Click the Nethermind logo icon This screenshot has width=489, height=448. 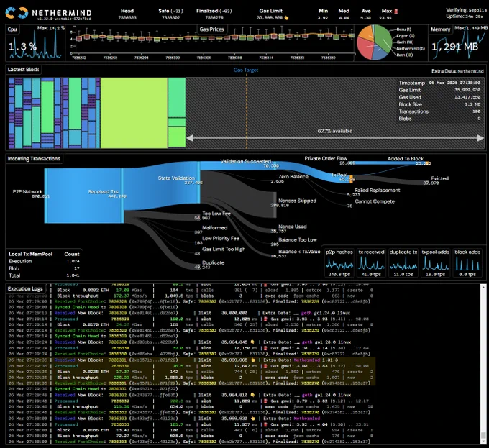17,13
